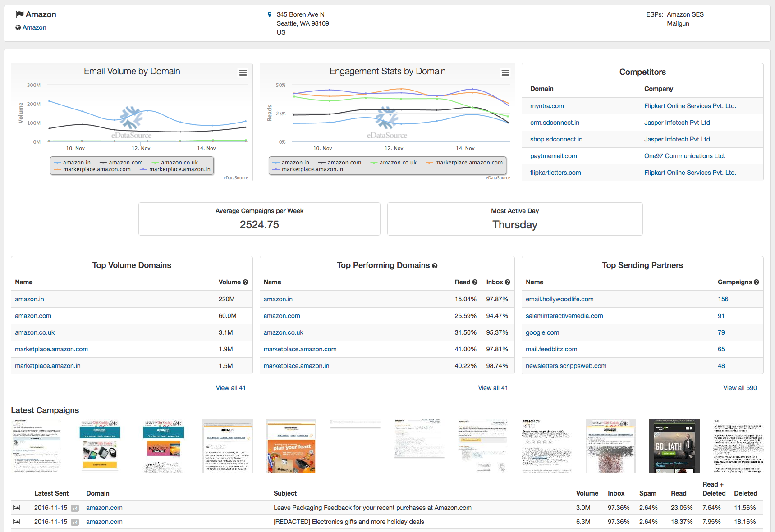
Task: Open the Email Volume chart hamburger menu
Action: (243, 73)
